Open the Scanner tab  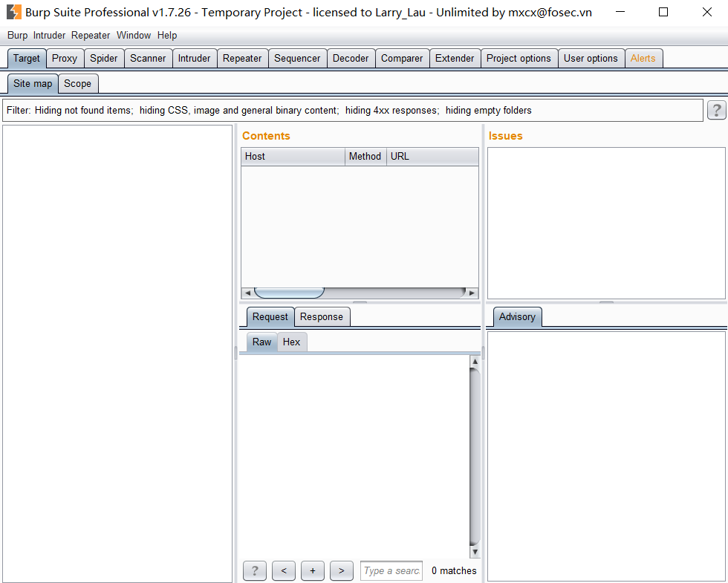click(x=148, y=59)
